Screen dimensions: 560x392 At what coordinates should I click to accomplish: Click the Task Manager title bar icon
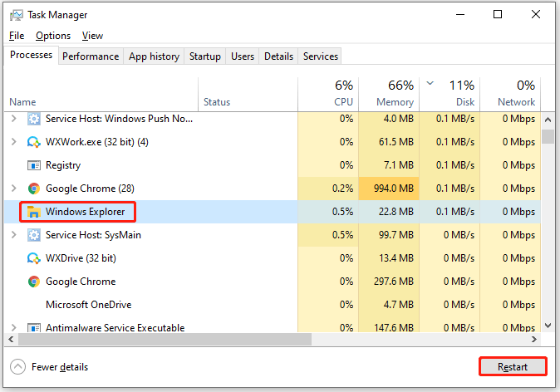(x=17, y=15)
